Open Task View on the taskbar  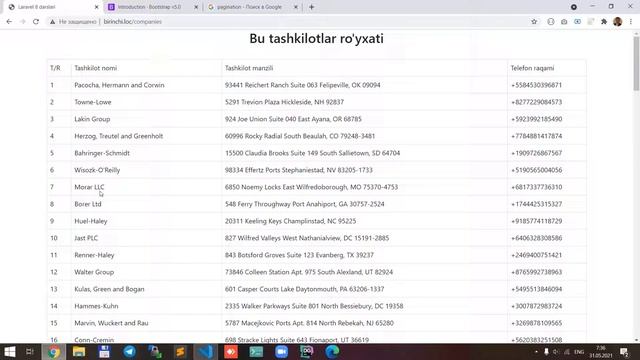30,351
